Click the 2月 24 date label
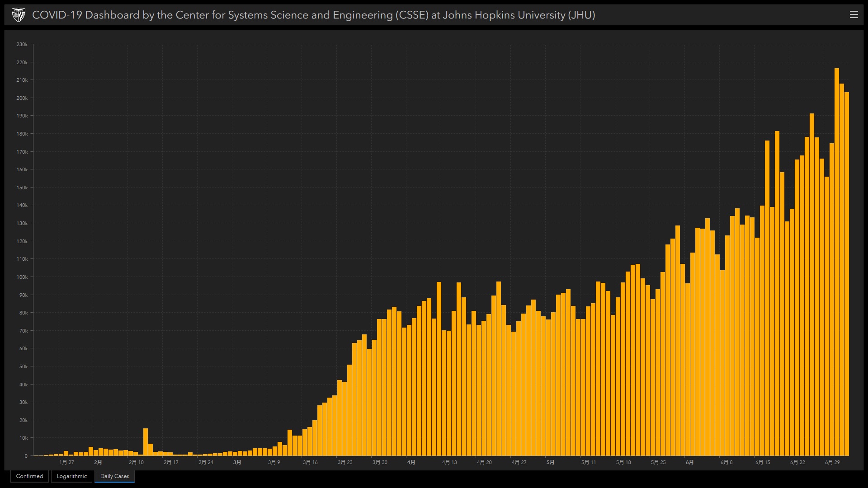Image resolution: width=868 pixels, height=488 pixels. 206,462
